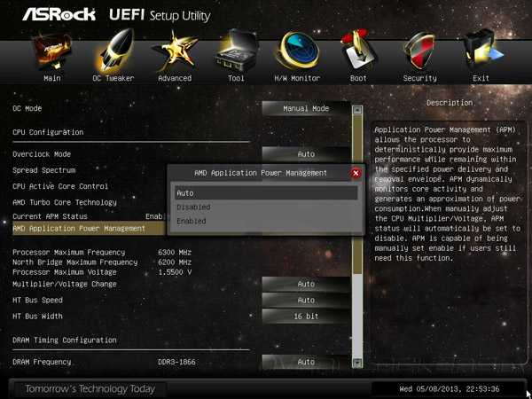Select the OC Tweaker rocket icon

click(x=113, y=51)
